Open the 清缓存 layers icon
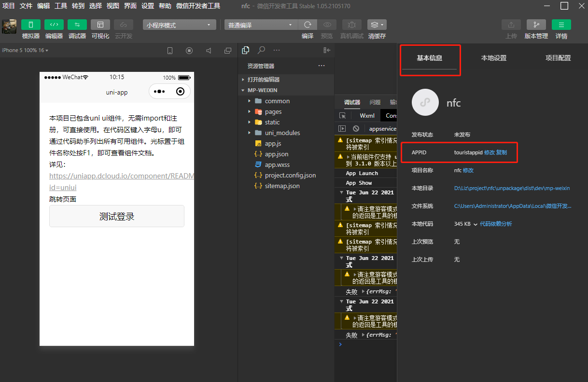This screenshot has height=382, width=588. click(377, 25)
